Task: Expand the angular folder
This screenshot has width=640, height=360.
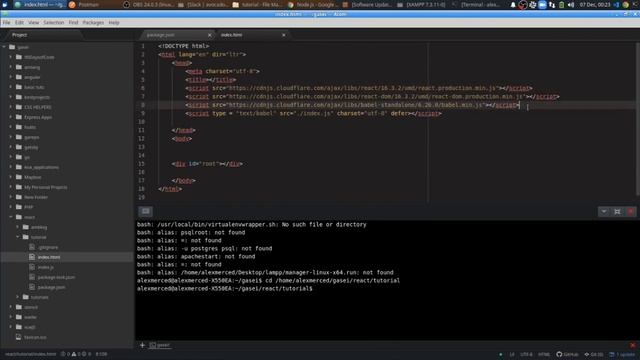Action: pos(11,77)
